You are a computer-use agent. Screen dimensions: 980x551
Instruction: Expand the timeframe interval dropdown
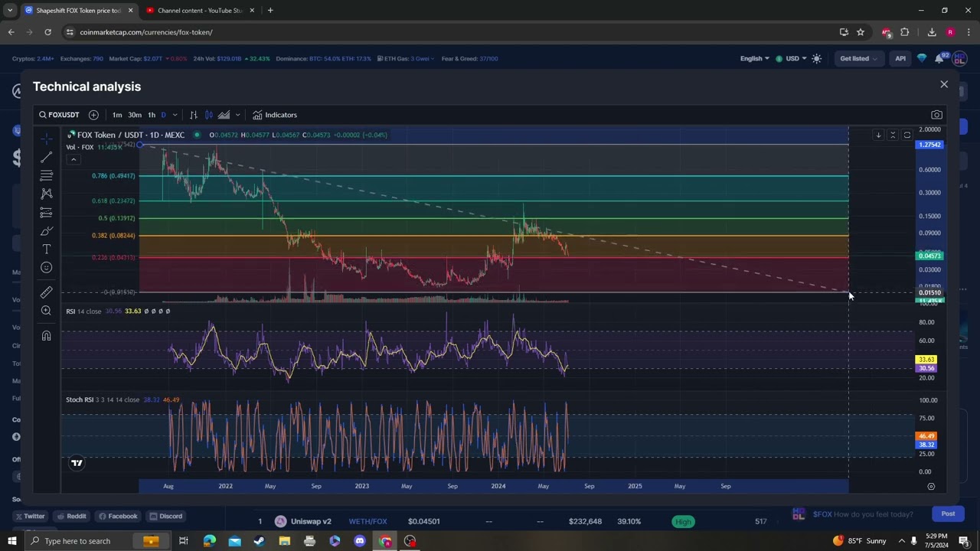[175, 115]
